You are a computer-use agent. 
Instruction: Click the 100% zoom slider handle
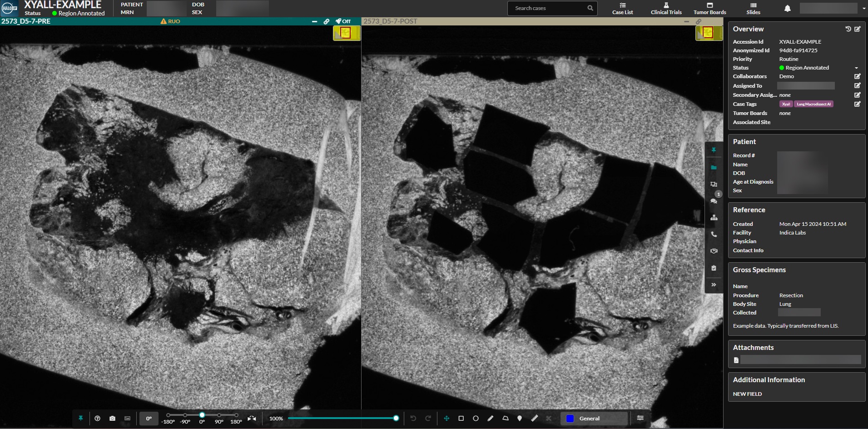(x=396, y=418)
